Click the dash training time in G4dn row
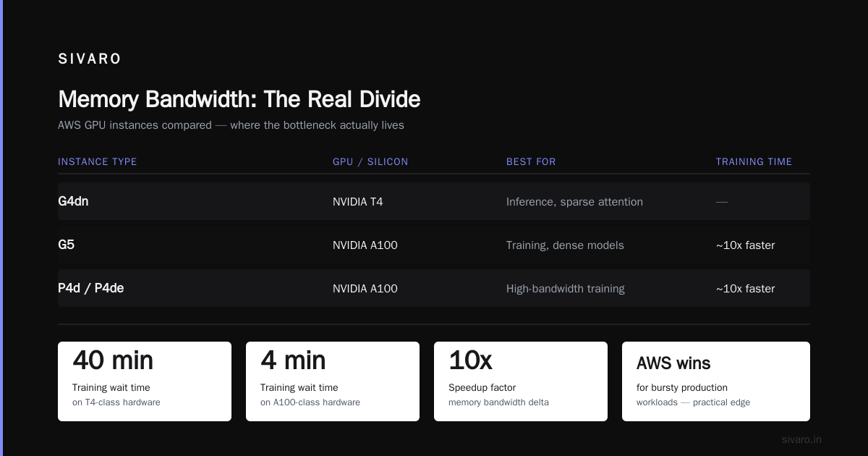The image size is (868, 456). click(722, 202)
